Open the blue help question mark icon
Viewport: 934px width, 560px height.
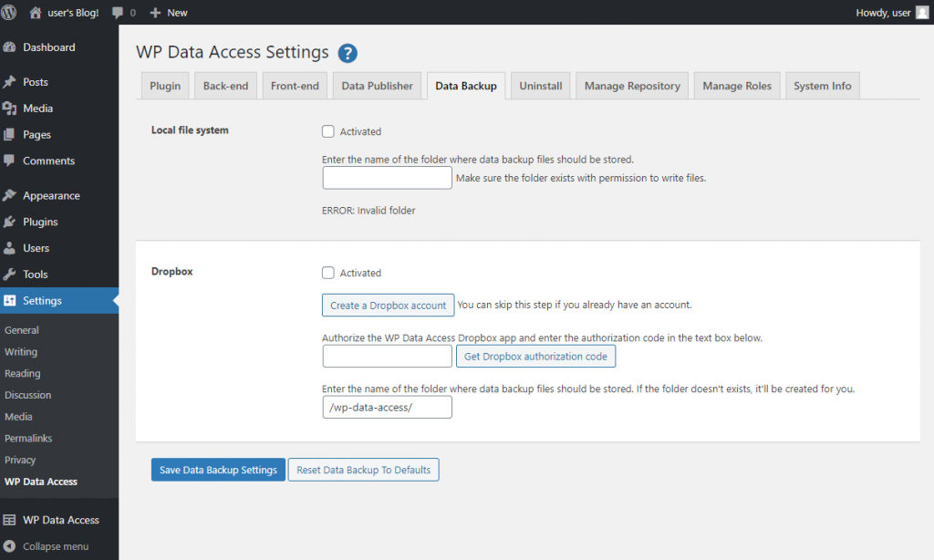coord(348,53)
